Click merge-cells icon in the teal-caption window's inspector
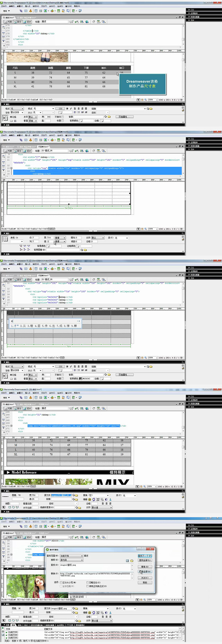222x644 pixels. [11, 121]
